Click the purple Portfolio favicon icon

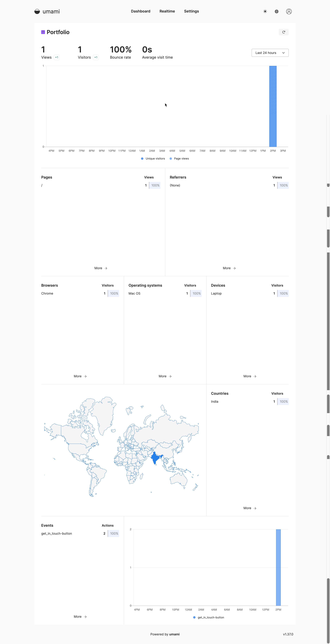coord(43,32)
